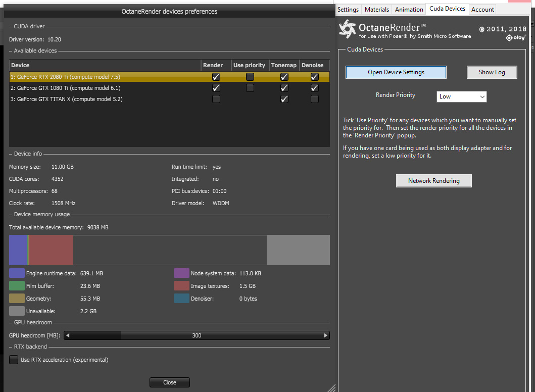Click the dialog resize grip corner

coord(331,388)
